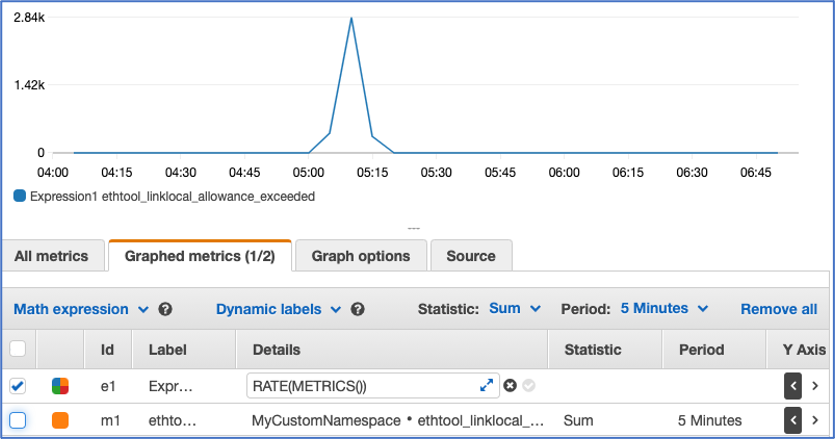The height and width of the screenshot is (439, 835).
Task: Click the Expression1 ethtool_linklocal_allowance_exceeded legend label
Action: click(x=172, y=197)
